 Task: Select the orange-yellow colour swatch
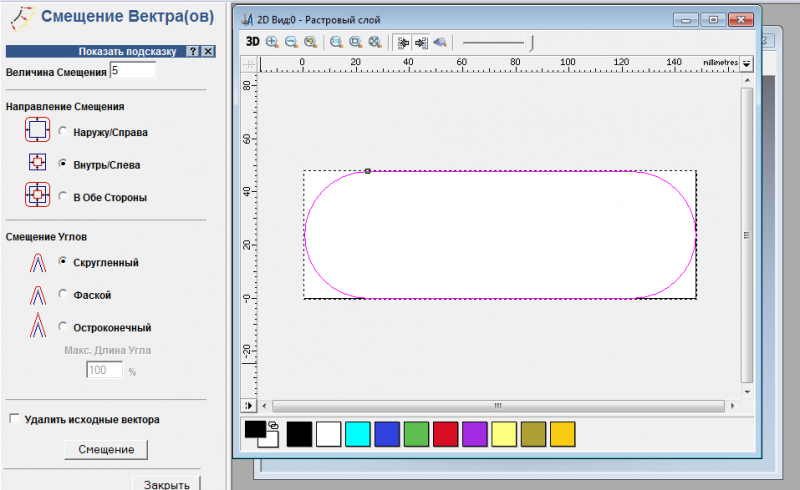click(563, 434)
